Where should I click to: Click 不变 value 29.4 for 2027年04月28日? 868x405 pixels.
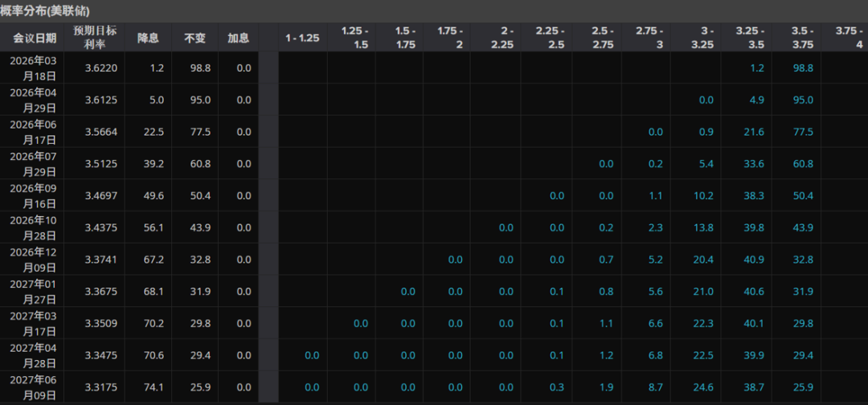[x=200, y=356]
